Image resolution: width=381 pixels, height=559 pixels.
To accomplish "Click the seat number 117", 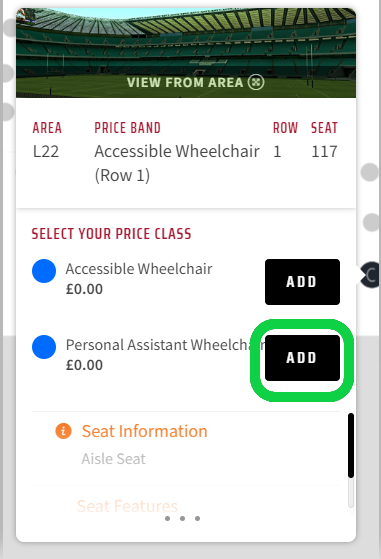I will pos(324,152).
